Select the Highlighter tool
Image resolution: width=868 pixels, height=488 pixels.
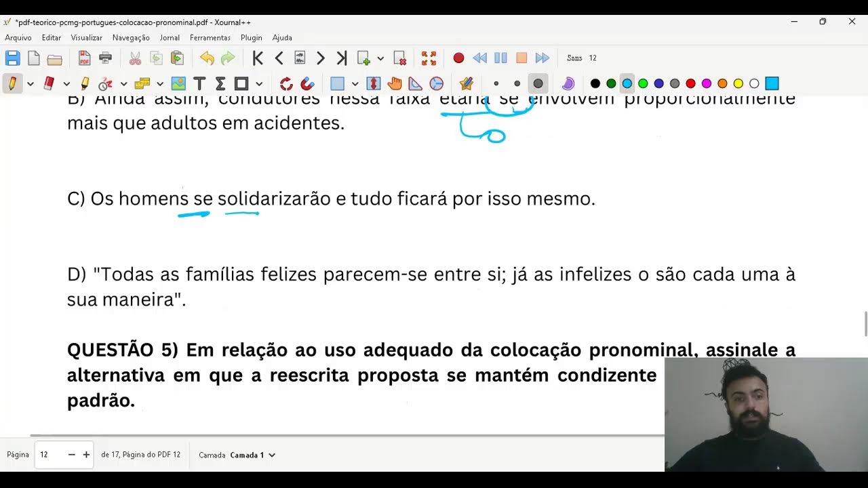(84, 83)
